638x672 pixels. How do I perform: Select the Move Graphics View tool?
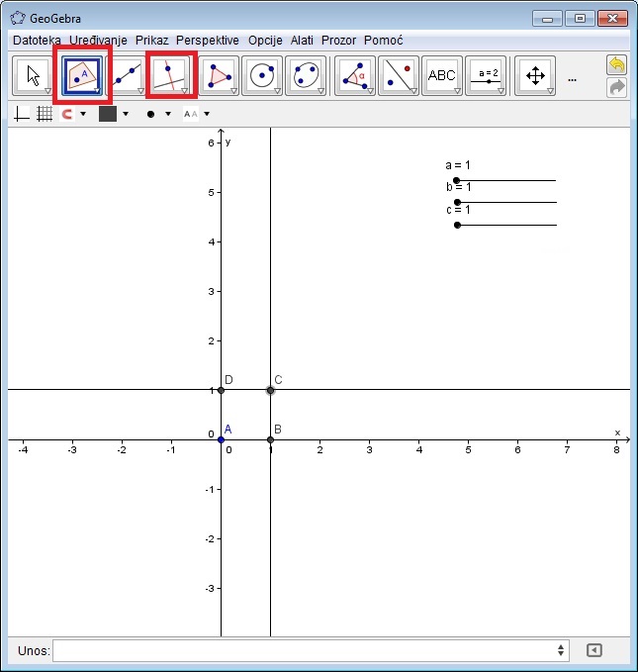point(535,75)
